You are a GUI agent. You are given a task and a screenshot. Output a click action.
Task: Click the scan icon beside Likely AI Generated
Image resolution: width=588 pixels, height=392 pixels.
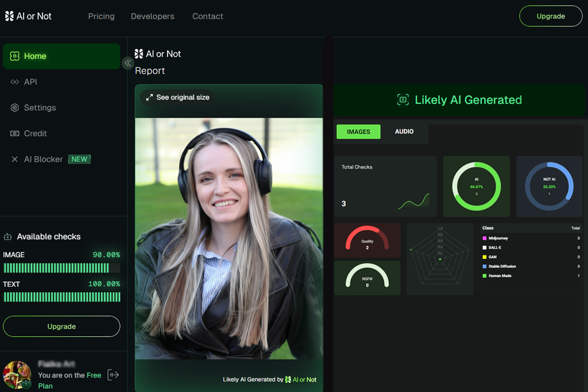point(403,100)
